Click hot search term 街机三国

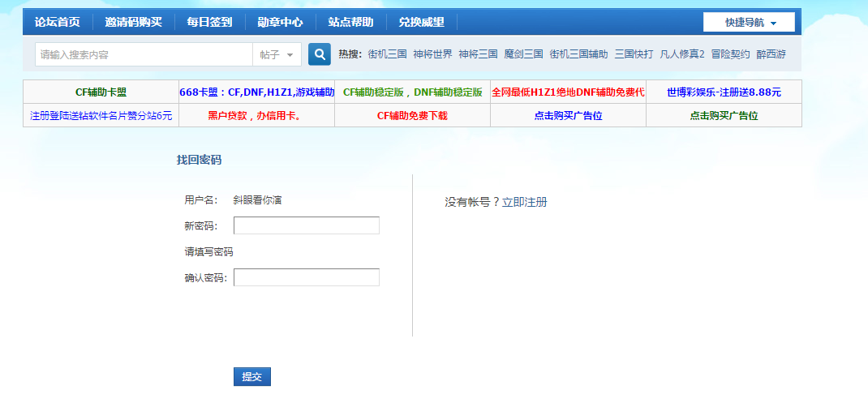tap(387, 54)
